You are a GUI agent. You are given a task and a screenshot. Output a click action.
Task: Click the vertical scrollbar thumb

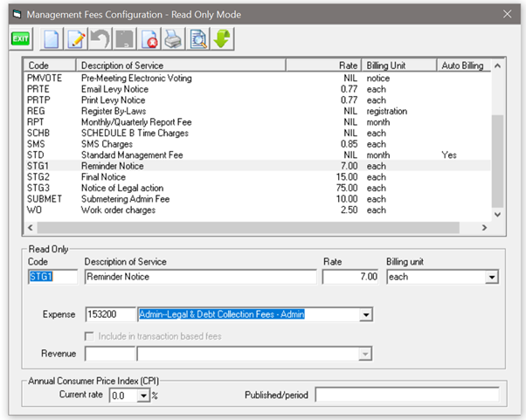pos(497,162)
